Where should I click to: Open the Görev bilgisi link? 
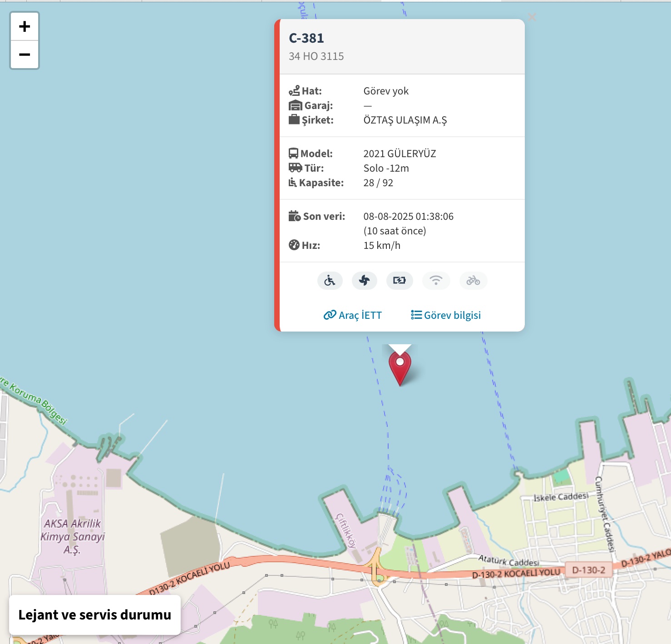coord(446,315)
